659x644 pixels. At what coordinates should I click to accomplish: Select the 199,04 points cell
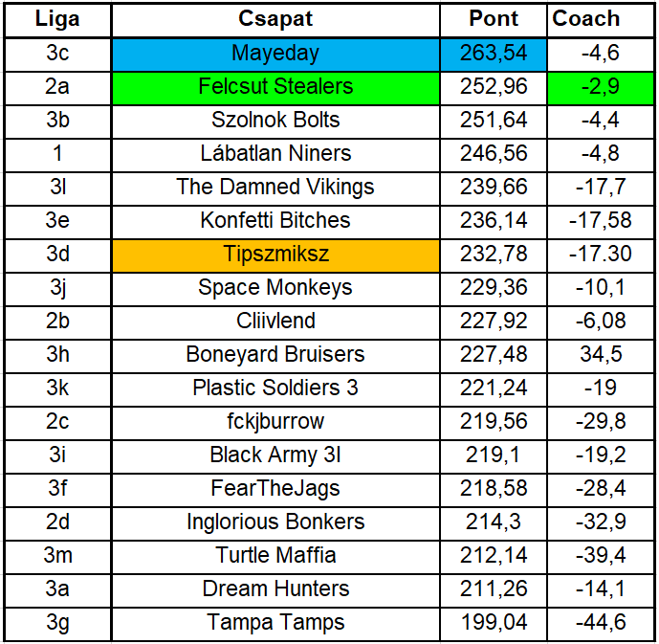tap(494, 622)
